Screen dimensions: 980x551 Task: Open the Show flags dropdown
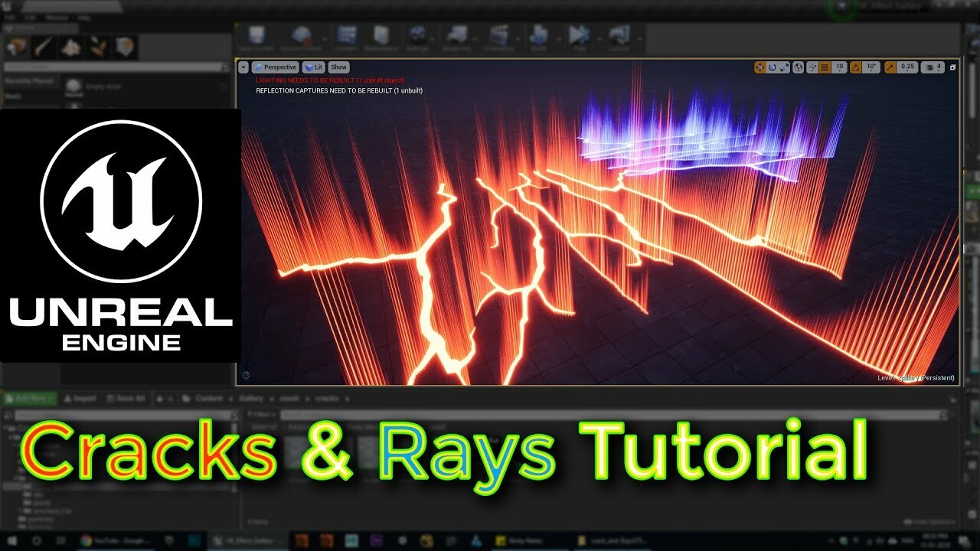click(x=338, y=67)
